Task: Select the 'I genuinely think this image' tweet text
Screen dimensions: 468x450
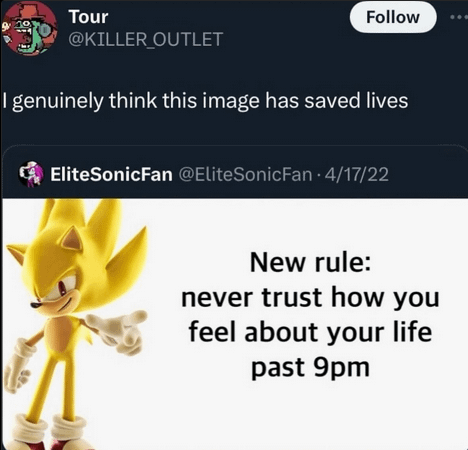Action: [x=205, y=101]
